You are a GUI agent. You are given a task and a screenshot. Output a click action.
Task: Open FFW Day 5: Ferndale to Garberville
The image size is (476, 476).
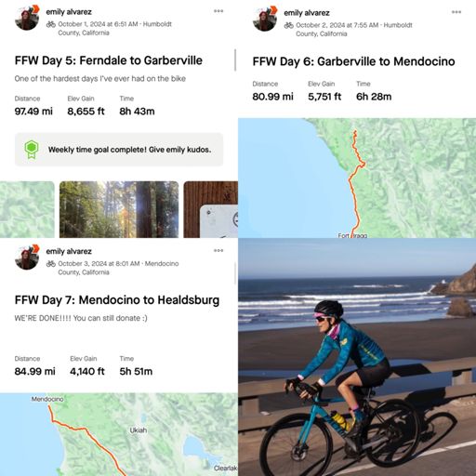tap(109, 60)
